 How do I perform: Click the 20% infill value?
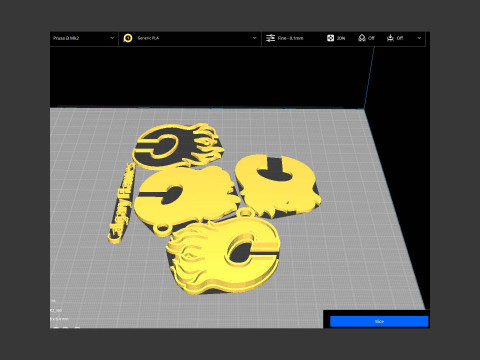341,38
